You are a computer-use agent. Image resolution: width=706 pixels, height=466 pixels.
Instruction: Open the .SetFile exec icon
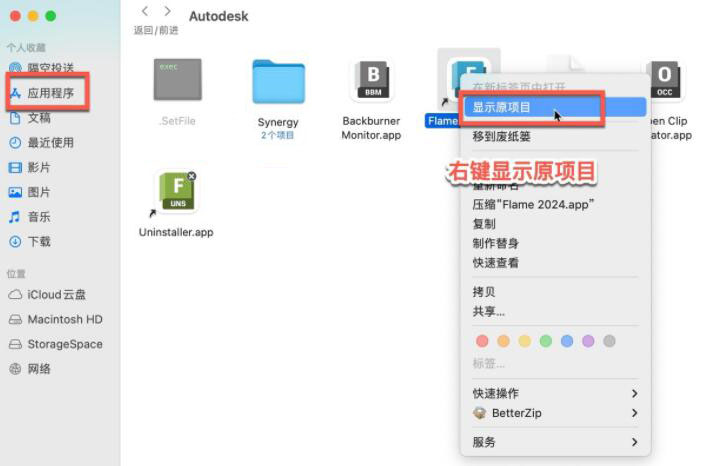click(178, 80)
